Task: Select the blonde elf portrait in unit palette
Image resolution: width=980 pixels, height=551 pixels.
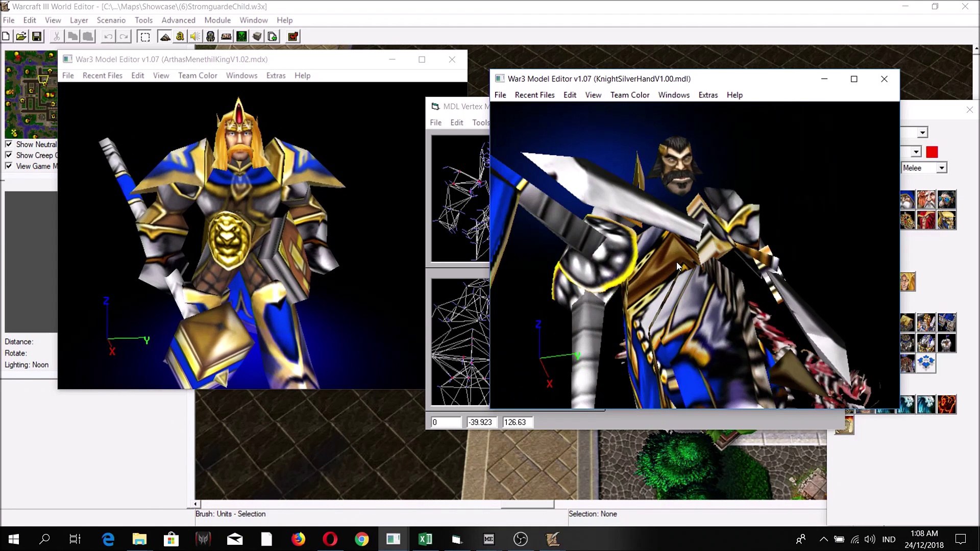Action: [x=908, y=282]
